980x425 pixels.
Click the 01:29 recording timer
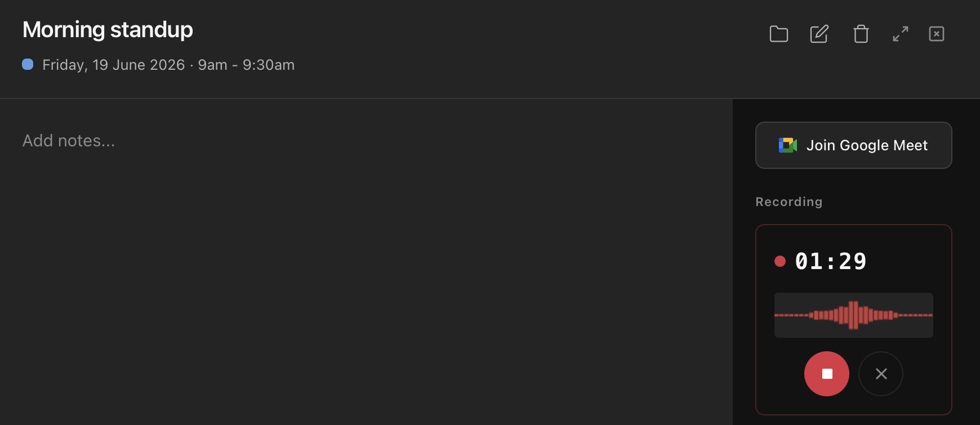[831, 261]
